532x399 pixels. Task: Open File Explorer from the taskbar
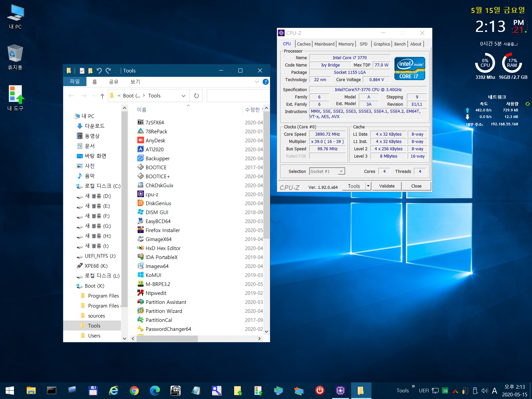coord(31,390)
